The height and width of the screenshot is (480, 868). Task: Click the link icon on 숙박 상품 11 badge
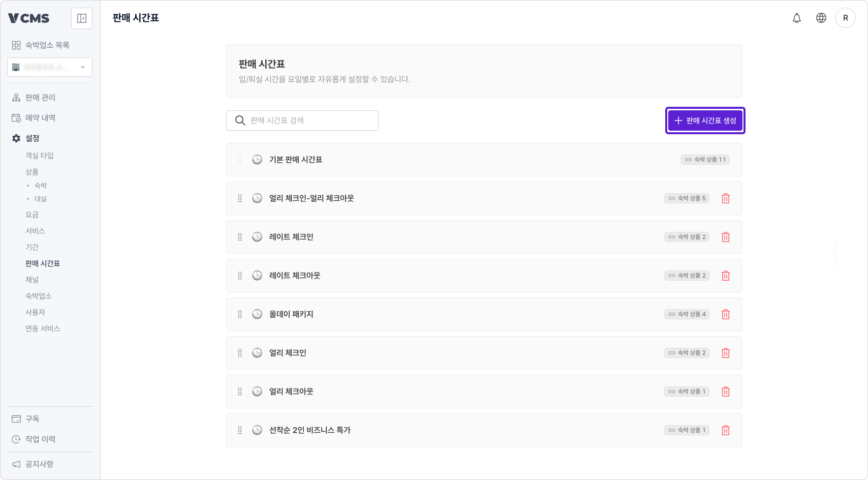click(x=688, y=159)
